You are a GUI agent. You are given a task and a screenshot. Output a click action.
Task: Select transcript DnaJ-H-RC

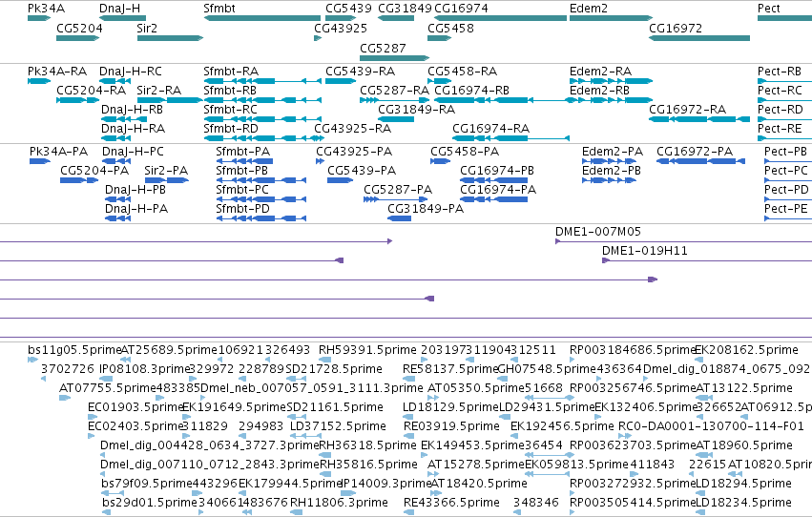(x=115, y=81)
